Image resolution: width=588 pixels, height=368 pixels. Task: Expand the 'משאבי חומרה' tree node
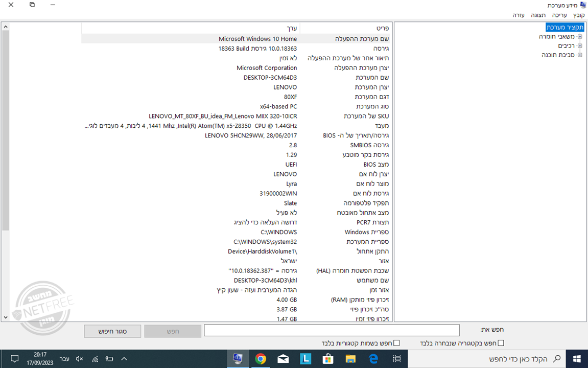click(580, 37)
